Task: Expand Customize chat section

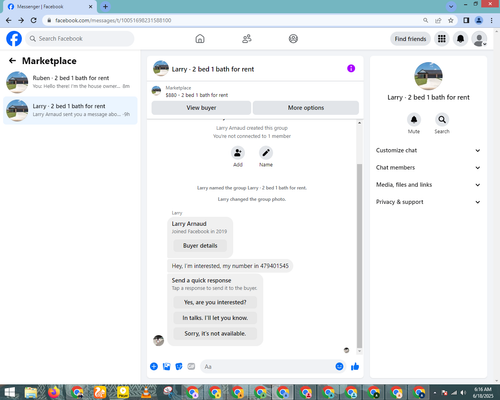Action: (428, 150)
